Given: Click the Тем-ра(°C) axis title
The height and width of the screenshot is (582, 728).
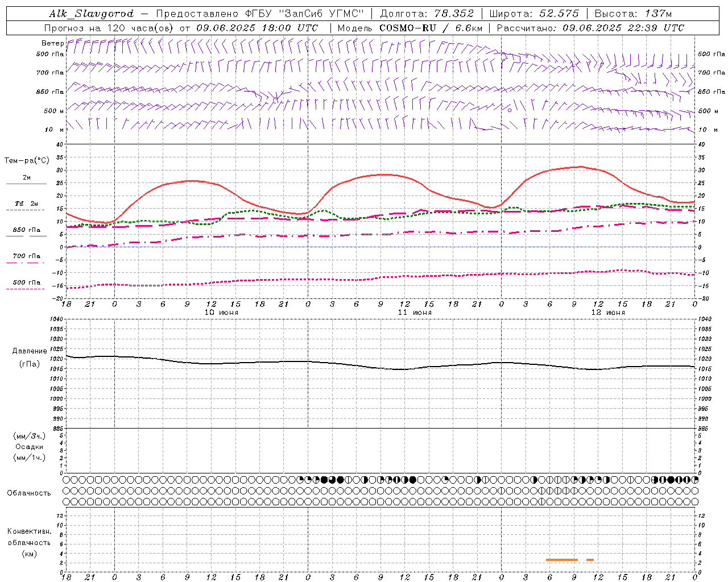Looking at the screenshot, I should (x=26, y=161).
